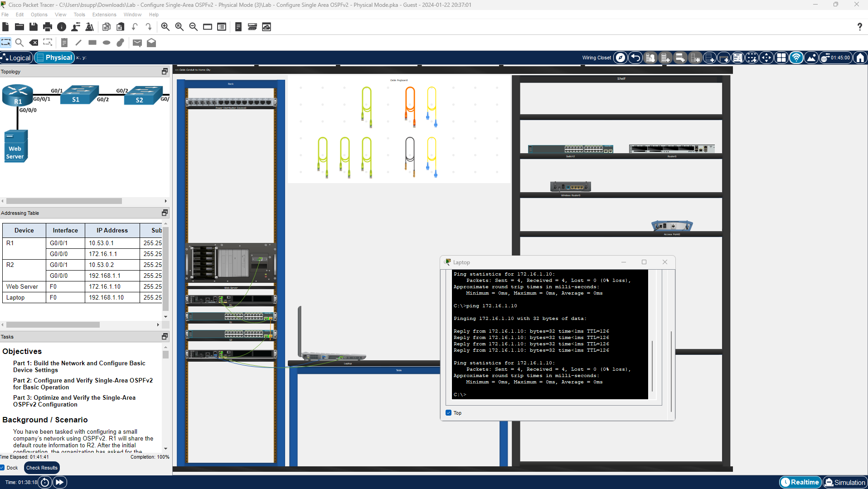This screenshot has height=489, width=868.
Task: Switch to the Logical workspace tab
Action: click(17, 58)
